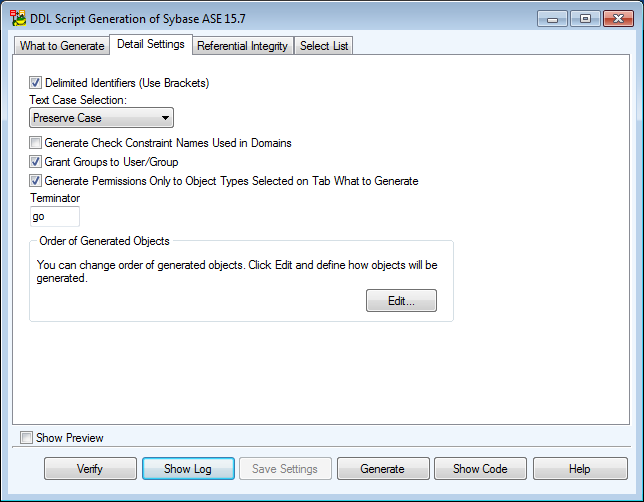Toggle Delimited Identifiers (Use Brackets) checkbox

pos(36,83)
